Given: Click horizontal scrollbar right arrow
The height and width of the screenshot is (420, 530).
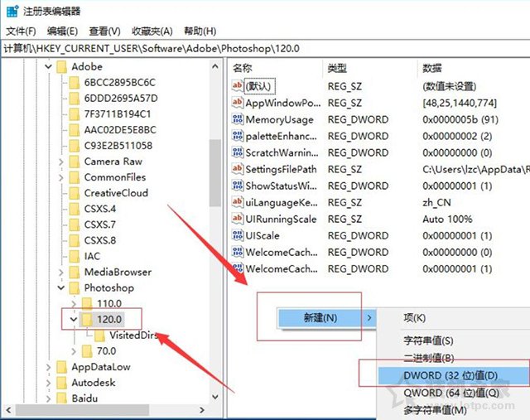Looking at the screenshot, I should point(202,410).
